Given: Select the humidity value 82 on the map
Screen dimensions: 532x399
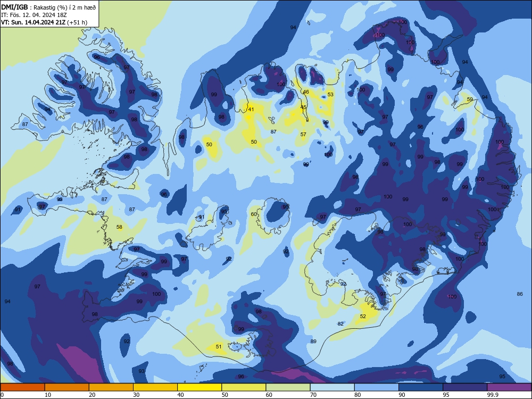Looking at the screenshot, I should [340, 323].
